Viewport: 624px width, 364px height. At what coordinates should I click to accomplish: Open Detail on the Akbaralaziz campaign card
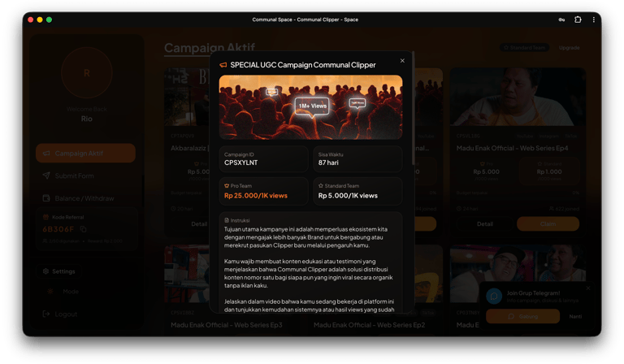(199, 224)
